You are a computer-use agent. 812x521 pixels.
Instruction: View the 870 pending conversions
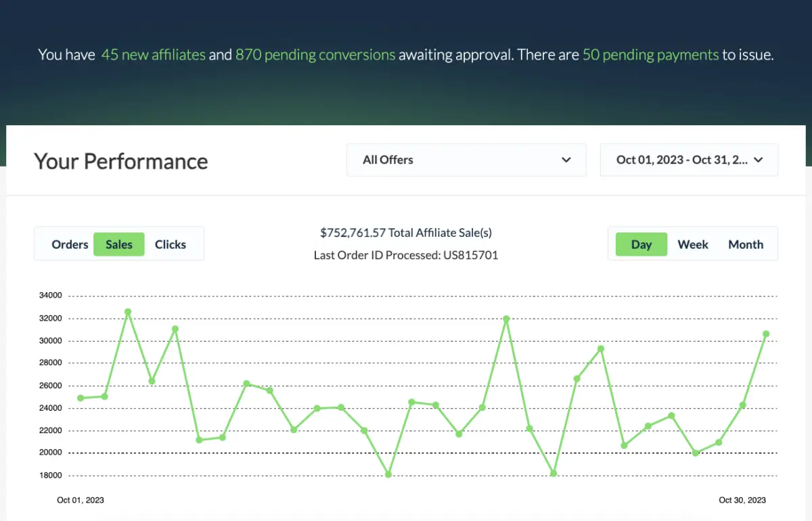point(315,54)
